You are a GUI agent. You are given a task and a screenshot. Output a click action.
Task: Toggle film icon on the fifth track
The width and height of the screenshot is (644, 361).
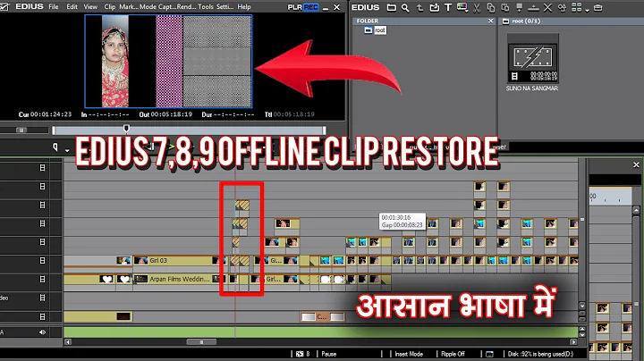tap(42, 242)
